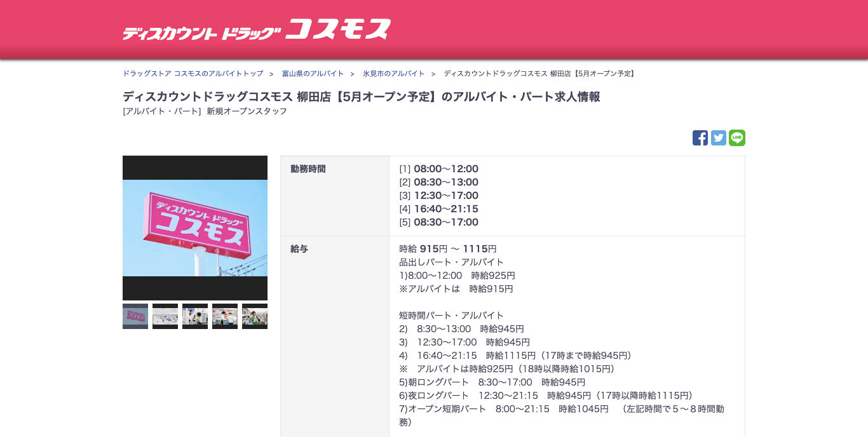This screenshot has height=437, width=868.
Task: Select the first thumbnail showing the pink signboard
Action: click(x=135, y=316)
